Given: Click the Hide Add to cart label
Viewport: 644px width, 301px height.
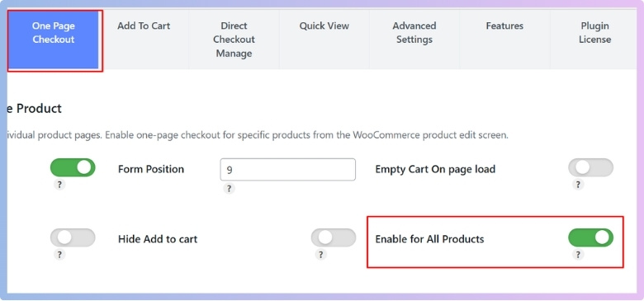Looking at the screenshot, I should (158, 239).
